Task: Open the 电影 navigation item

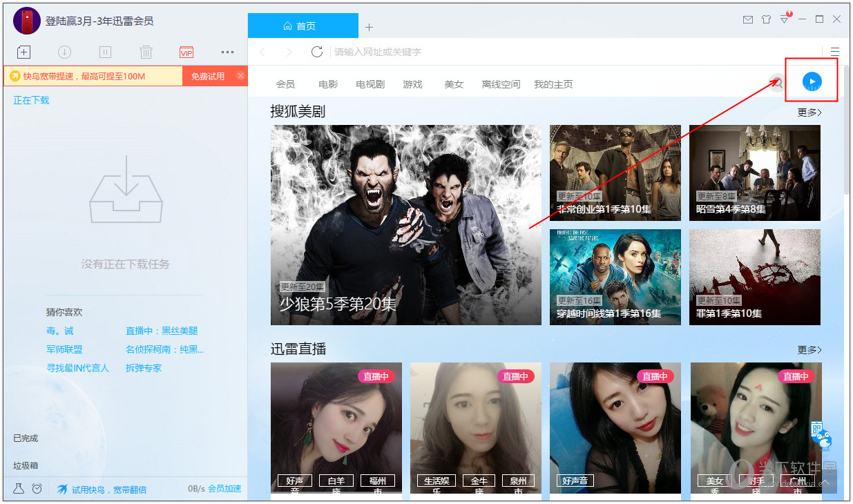Action: (x=328, y=84)
